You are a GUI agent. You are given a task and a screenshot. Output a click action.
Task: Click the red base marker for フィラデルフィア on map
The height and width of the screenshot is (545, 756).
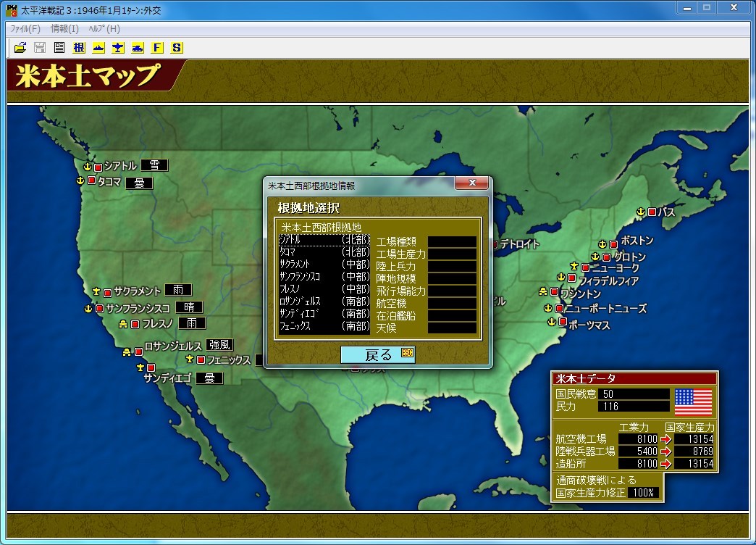[572, 278]
